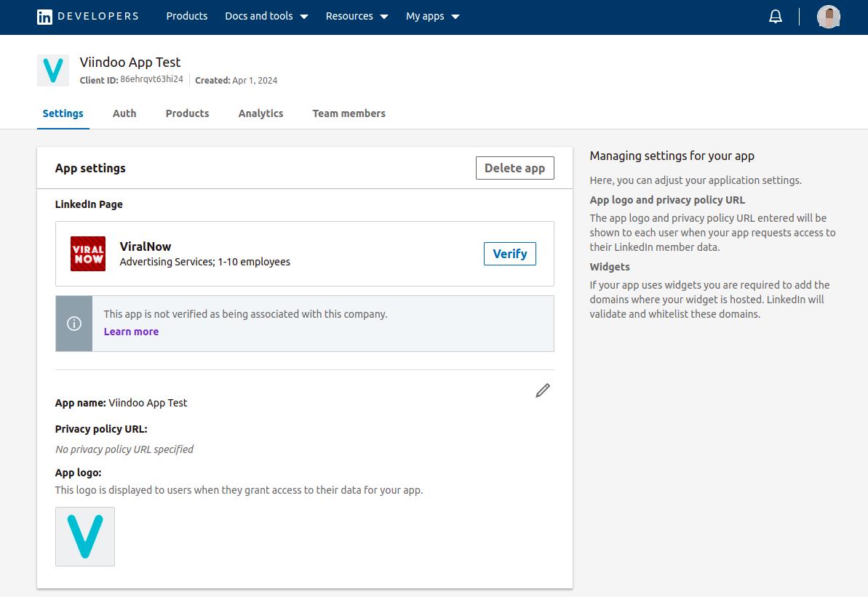The width and height of the screenshot is (868, 597).
Task: Click the Delete app button
Action: pyautogui.click(x=515, y=168)
